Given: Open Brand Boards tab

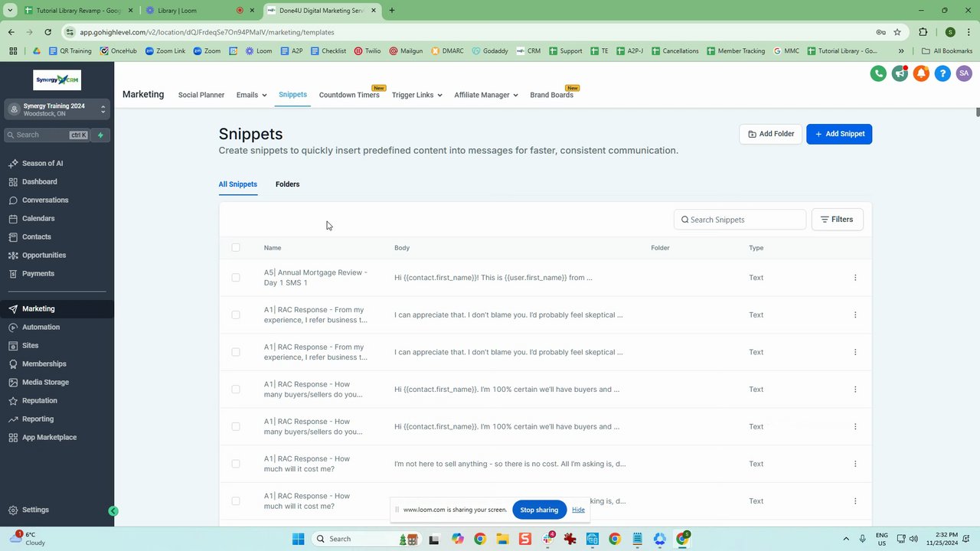Looking at the screenshot, I should [551, 95].
